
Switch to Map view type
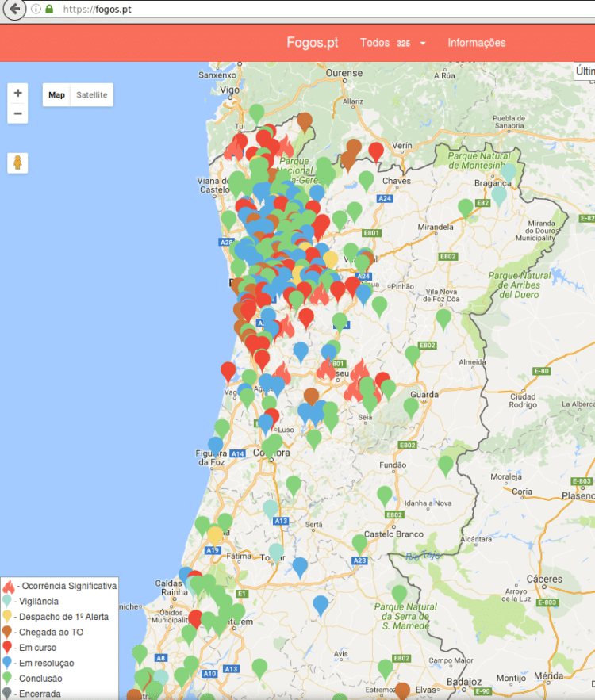tap(57, 94)
